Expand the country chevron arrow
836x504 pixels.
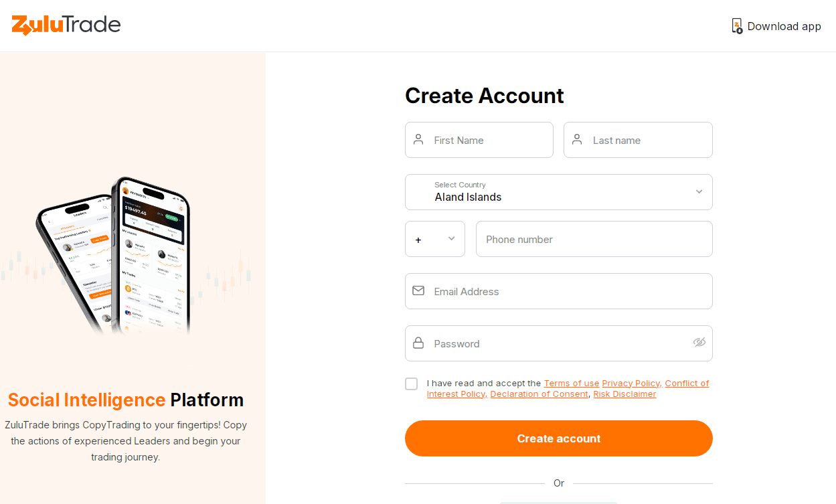(699, 191)
